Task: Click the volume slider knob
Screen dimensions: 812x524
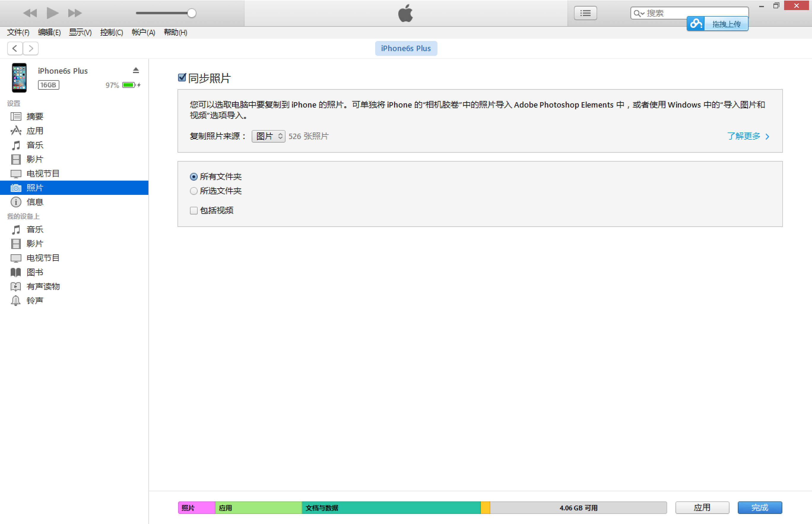Action: (192, 13)
